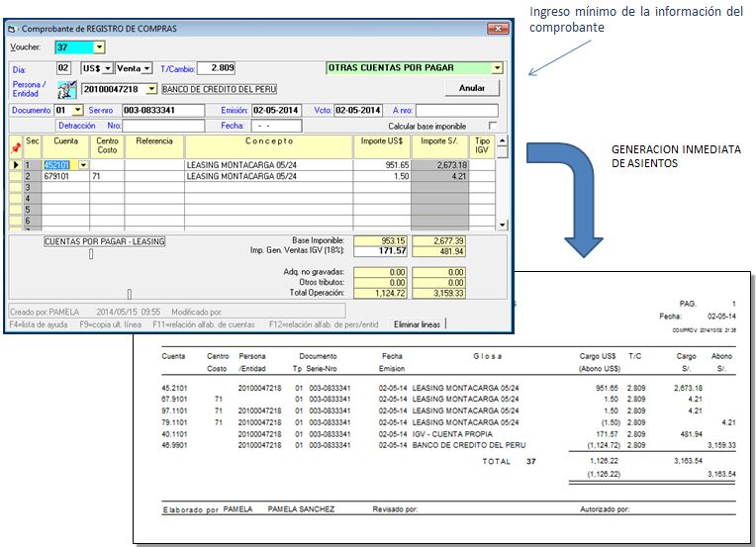Viewport: 756px width, 547px height.
Task: Expand the OTRAS CUENTAS POR PAGAR dropdown
Action: [x=497, y=68]
